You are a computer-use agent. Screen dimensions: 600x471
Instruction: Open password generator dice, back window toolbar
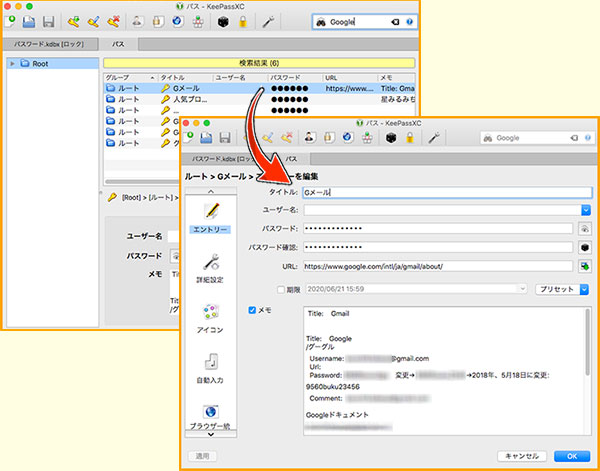(x=223, y=22)
